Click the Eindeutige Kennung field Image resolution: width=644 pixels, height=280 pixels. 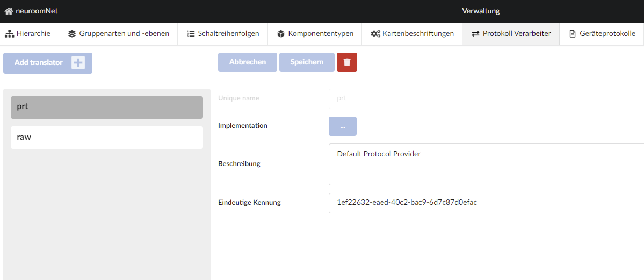click(x=486, y=203)
